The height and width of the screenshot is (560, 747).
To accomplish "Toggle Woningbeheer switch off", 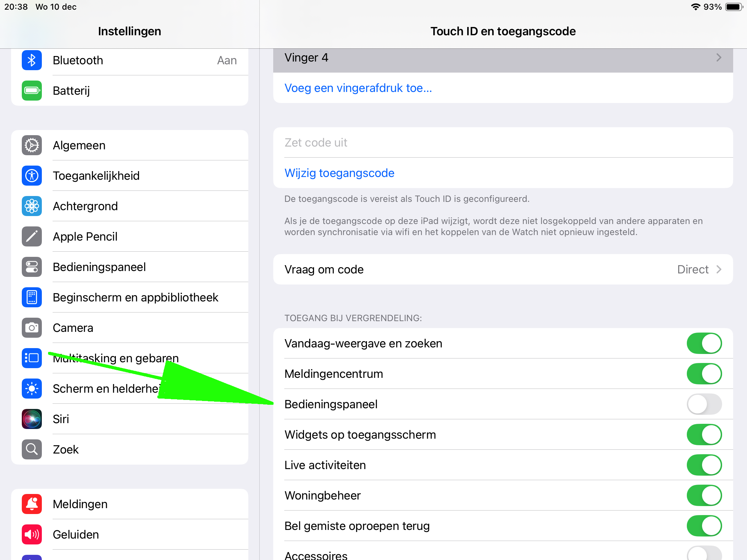I will pyautogui.click(x=704, y=495).
